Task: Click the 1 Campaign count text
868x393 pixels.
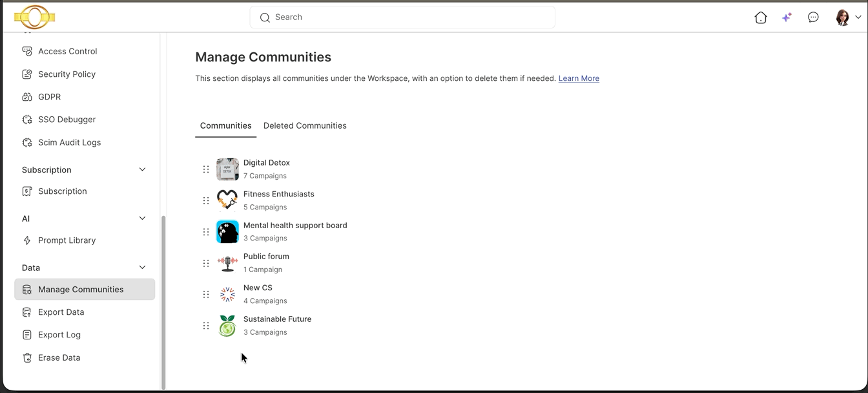Action: (263, 270)
